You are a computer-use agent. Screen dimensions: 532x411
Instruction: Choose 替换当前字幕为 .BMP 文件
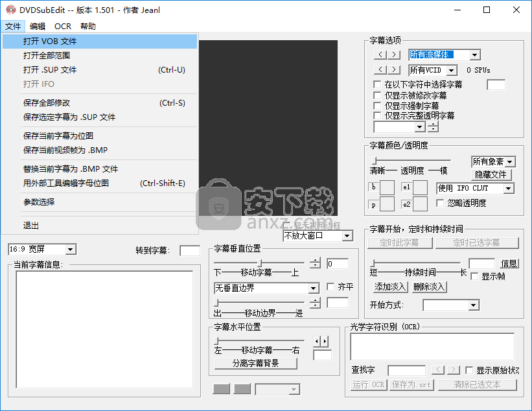point(100,169)
